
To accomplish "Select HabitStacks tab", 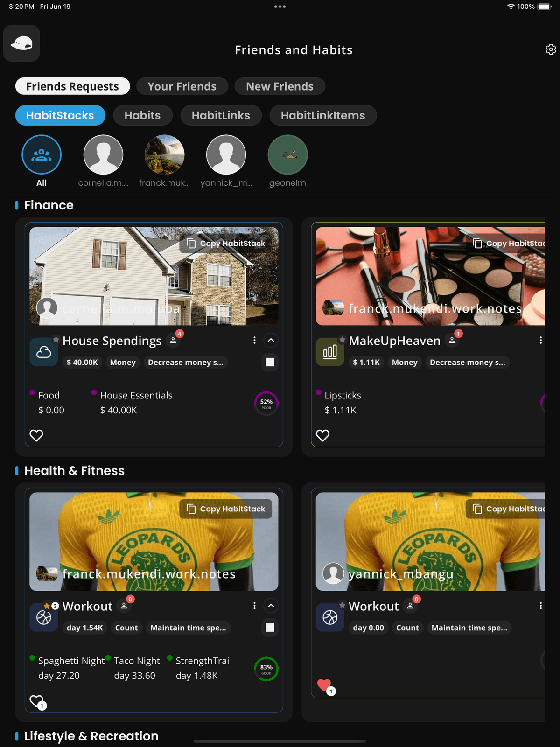I will click(x=60, y=115).
